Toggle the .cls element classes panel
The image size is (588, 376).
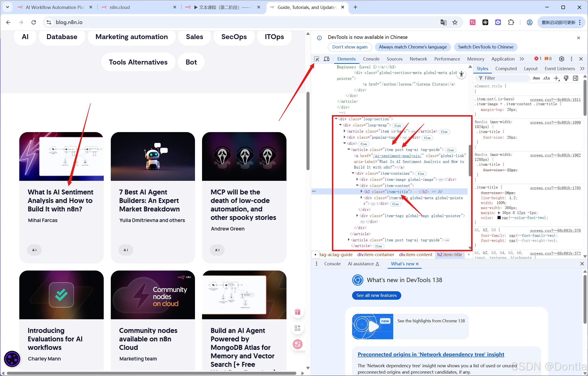pyautogui.click(x=547, y=78)
